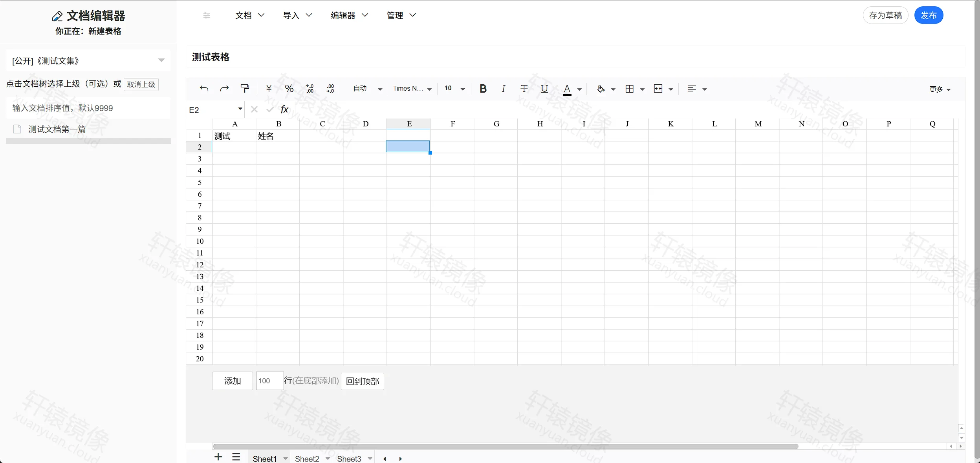
Task: Click the formula bar confirm checkmark
Action: point(270,109)
